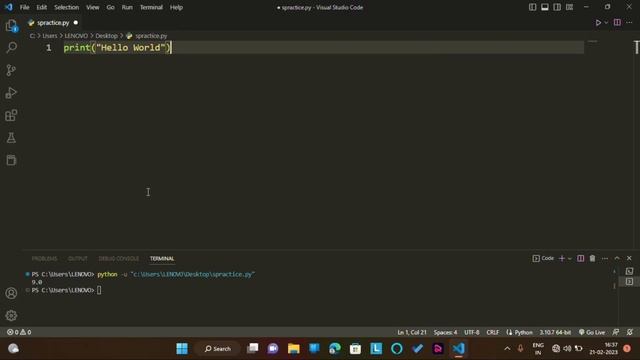Open Run and Debug view

[x=11, y=93]
